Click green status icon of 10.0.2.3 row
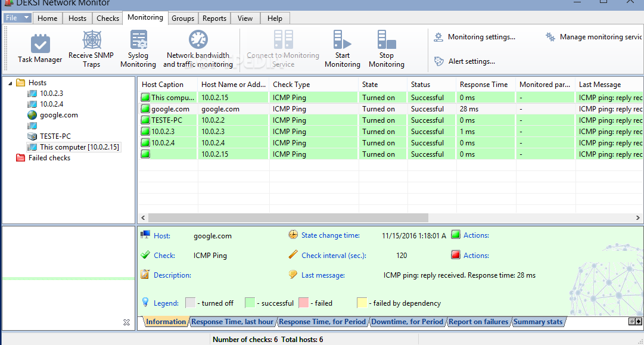The image size is (644, 345). coord(145,132)
